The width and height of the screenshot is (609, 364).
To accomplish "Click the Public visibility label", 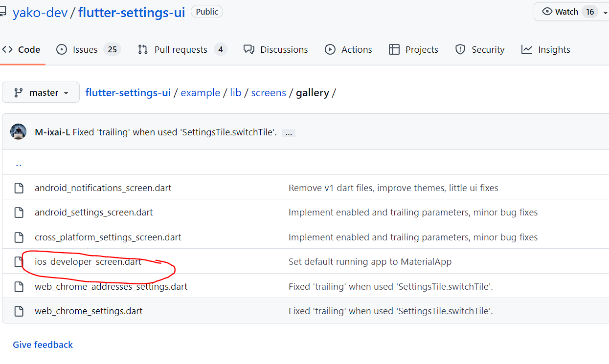I will pos(207,12).
